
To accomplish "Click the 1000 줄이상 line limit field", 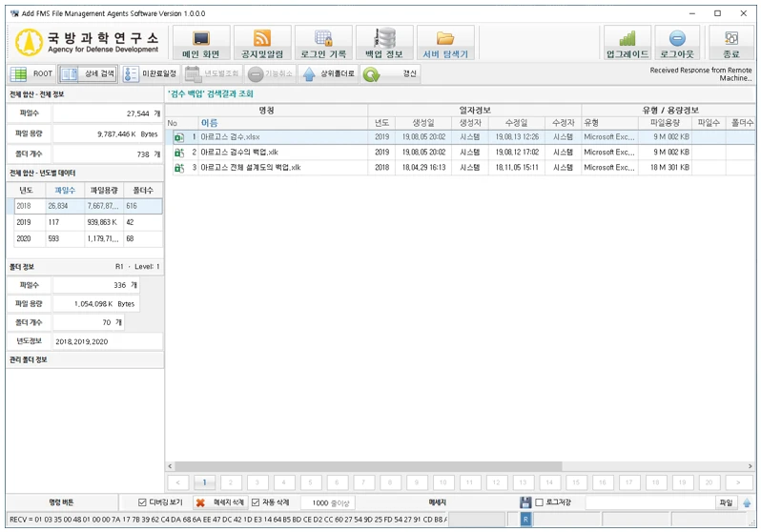I will coord(328,502).
